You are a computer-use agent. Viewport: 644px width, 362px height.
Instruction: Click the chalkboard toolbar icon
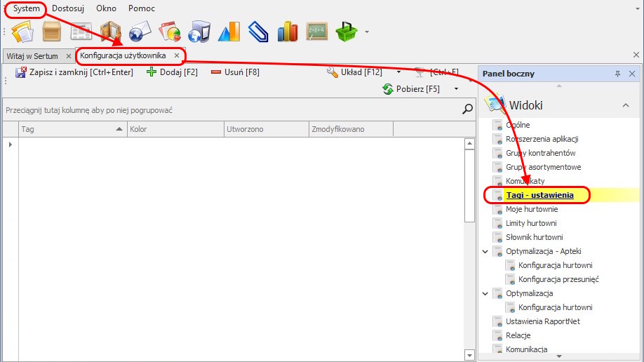tap(317, 32)
